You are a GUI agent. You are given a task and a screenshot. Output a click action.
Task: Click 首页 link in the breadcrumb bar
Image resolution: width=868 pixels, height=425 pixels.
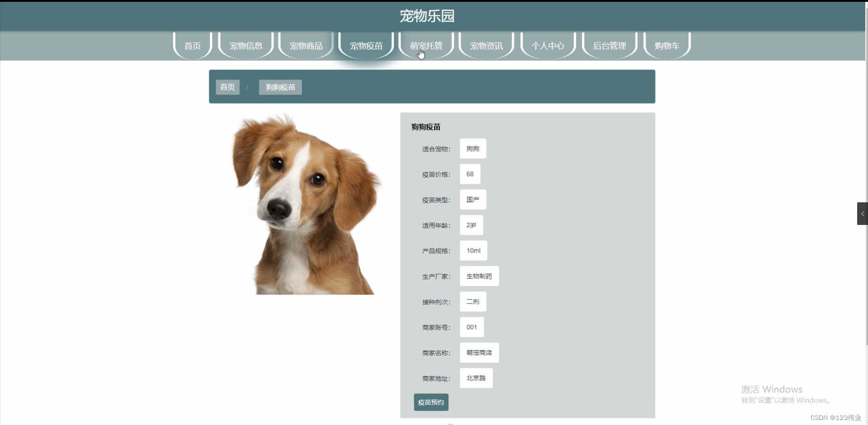pyautogui.click(x=227, y=87)
